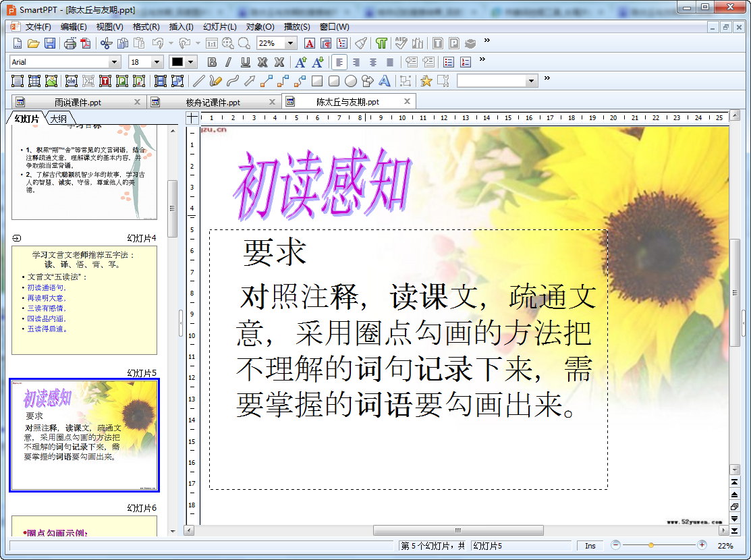Toggle italic formatting
The width and height of the screenshot is (751, 560).
click(x=229, y=62)
